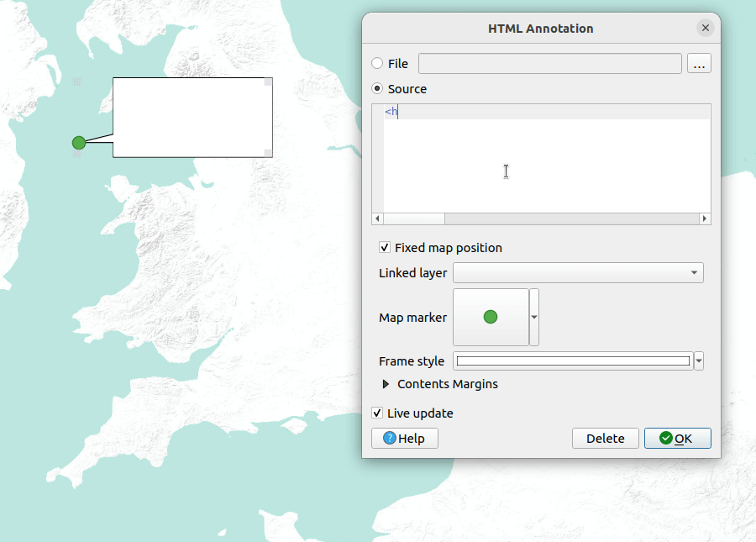Delete the annotation using Delete button
756x542 pixels.
tap(605, 439)
